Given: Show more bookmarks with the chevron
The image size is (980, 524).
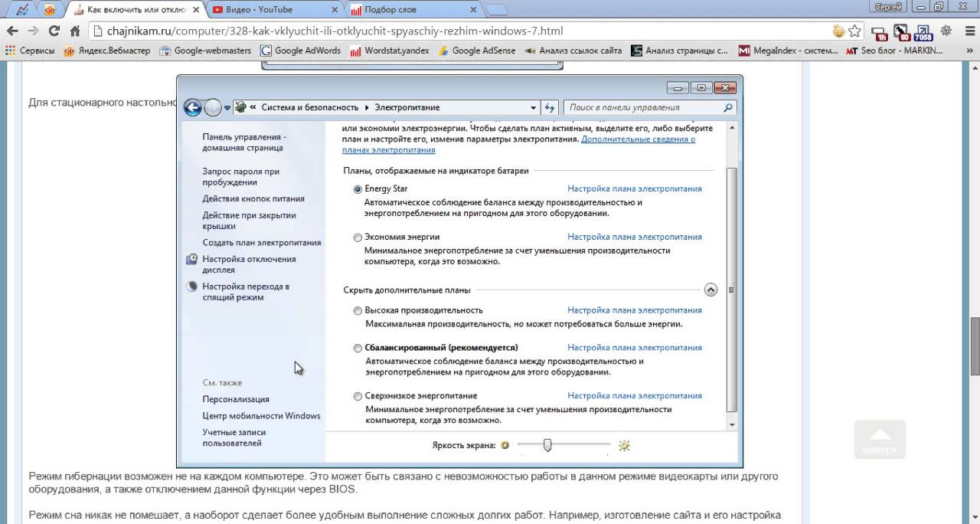Looking at the screenshot, I should pos(971,51).
